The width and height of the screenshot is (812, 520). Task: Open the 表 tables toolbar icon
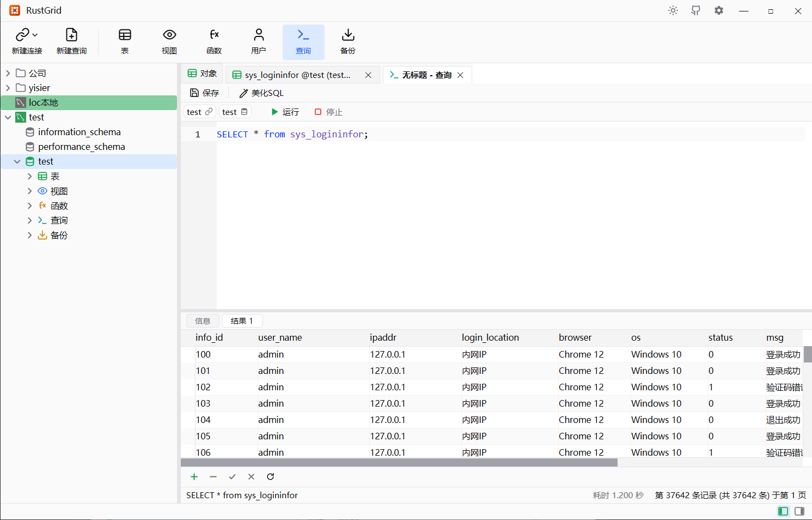[125, 41]
